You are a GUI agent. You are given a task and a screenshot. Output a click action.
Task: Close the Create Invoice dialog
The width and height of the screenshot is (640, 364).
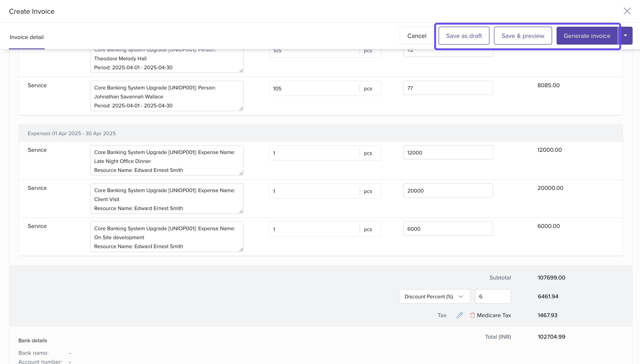tap(627, 11)
